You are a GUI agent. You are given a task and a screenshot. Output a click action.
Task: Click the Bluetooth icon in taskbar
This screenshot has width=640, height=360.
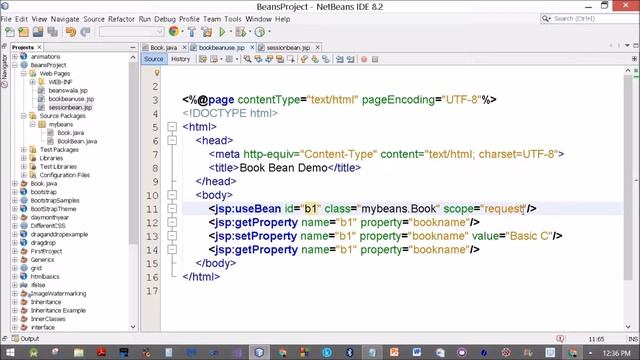pos(349,352)
